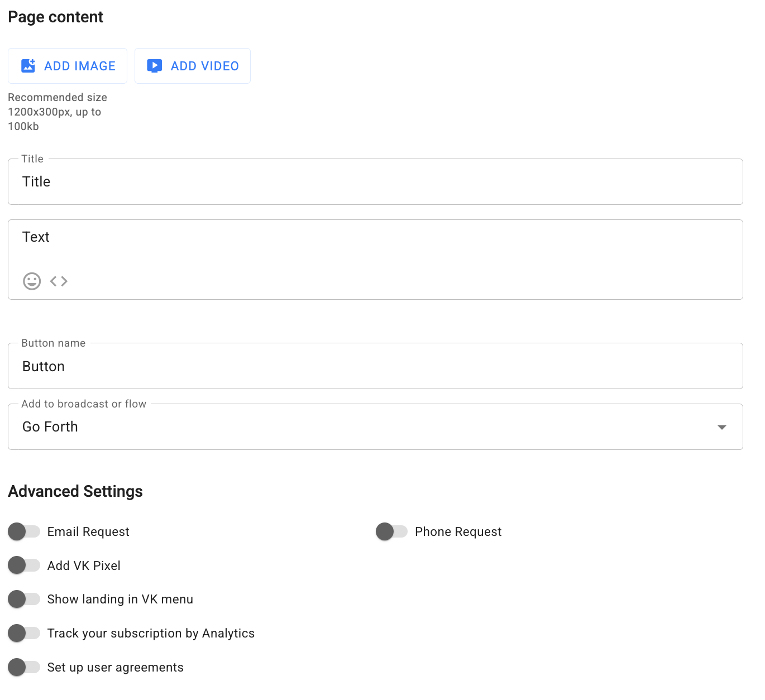This screenshot has height=700, width=765.
Task: Select the Go Forth dropdown value
Action: coord(50,427)
